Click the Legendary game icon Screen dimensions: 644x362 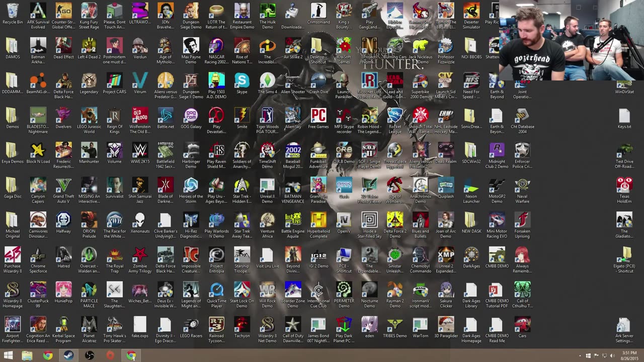(x=89, y=83)
